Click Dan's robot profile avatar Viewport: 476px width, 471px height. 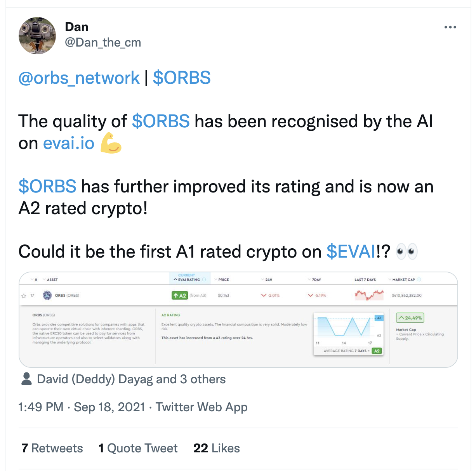click(37, 36)
